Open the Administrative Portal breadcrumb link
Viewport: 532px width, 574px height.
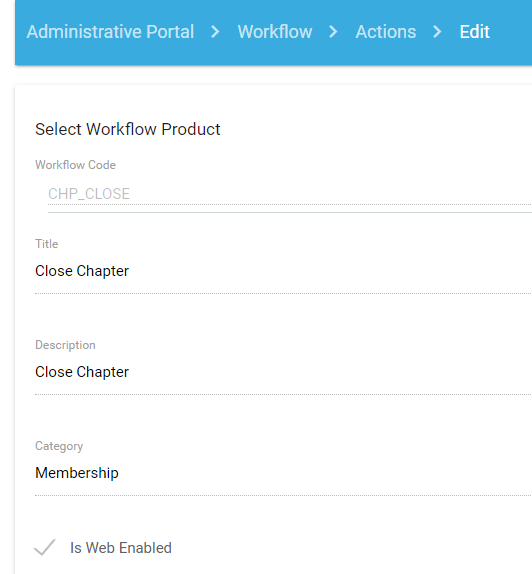[110, 32]
